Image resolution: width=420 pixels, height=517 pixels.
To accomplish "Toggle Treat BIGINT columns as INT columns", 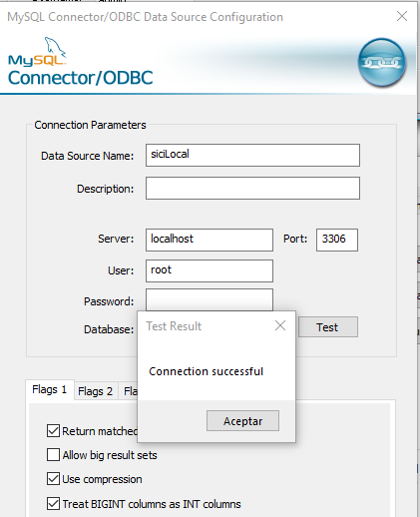I will tap(53, 504).
